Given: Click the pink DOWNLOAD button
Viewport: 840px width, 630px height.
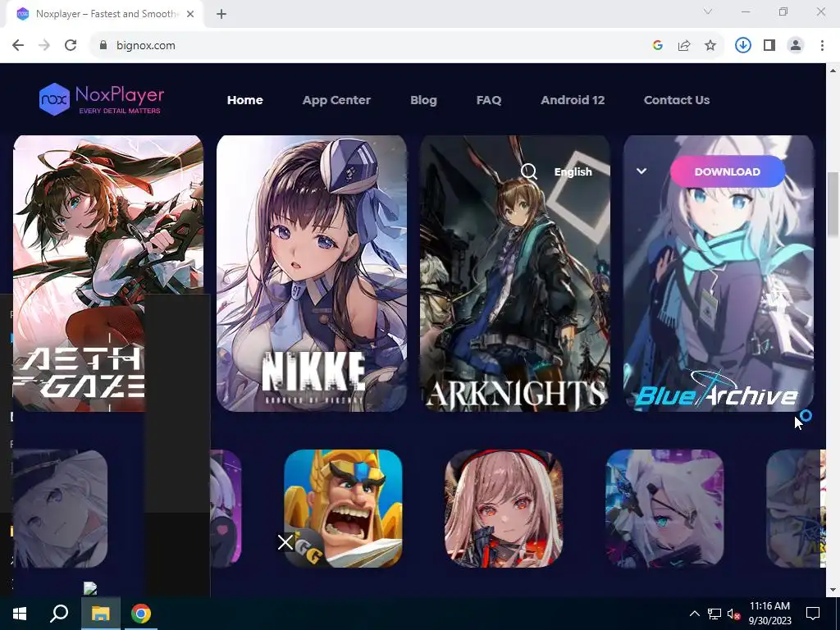Looking at the screenshot, I should [x=728, y=171].
